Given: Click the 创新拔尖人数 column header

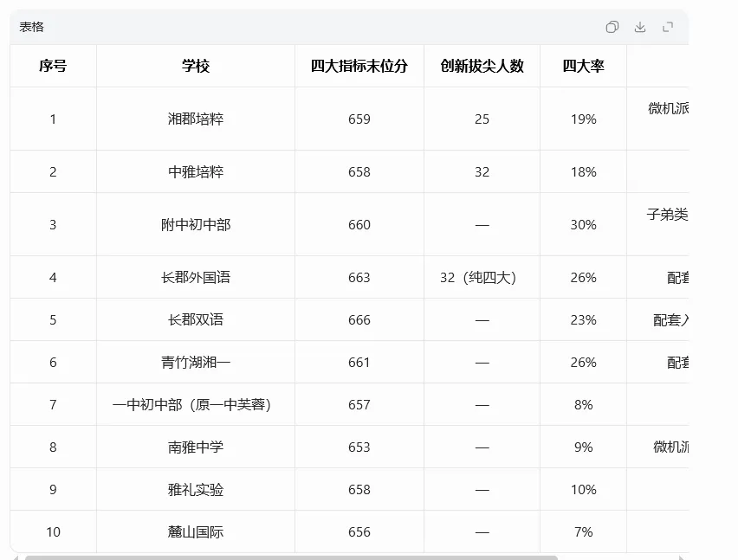Looking at the screenshot, I should [482, 66].
